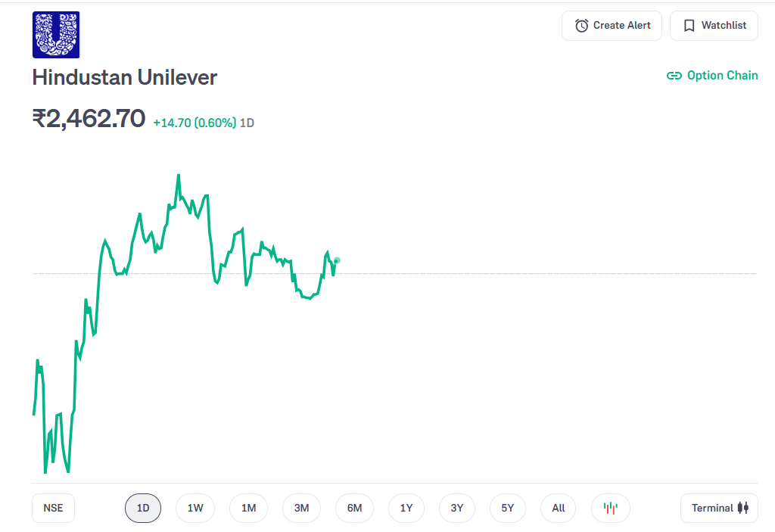775x532 pixels.
Task: View the 1Y price chart
Action: (x=406, y=508)
